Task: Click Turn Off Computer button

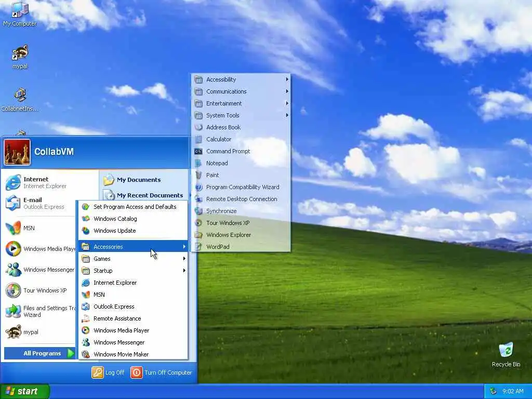Action: point(161,373)
